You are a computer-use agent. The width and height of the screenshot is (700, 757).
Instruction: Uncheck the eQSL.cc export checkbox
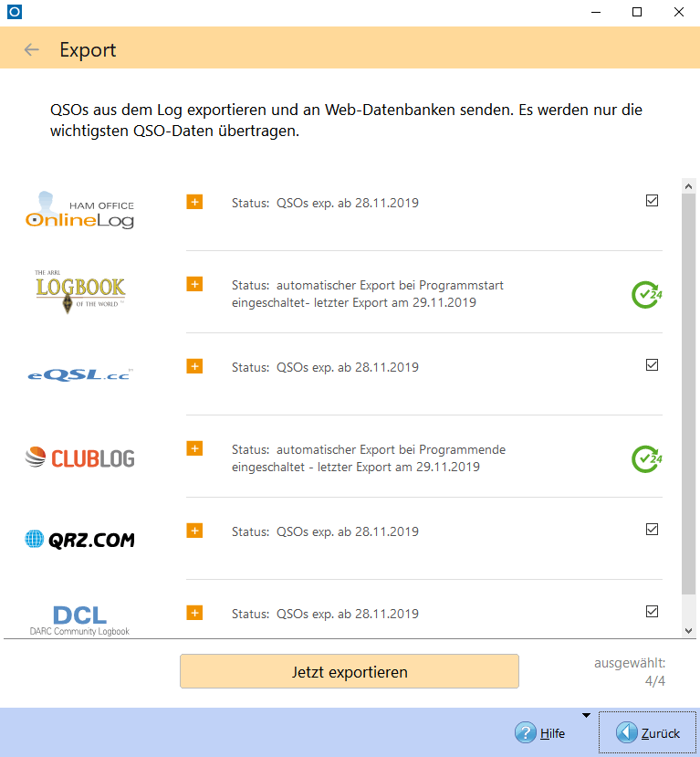coord(652,365)
